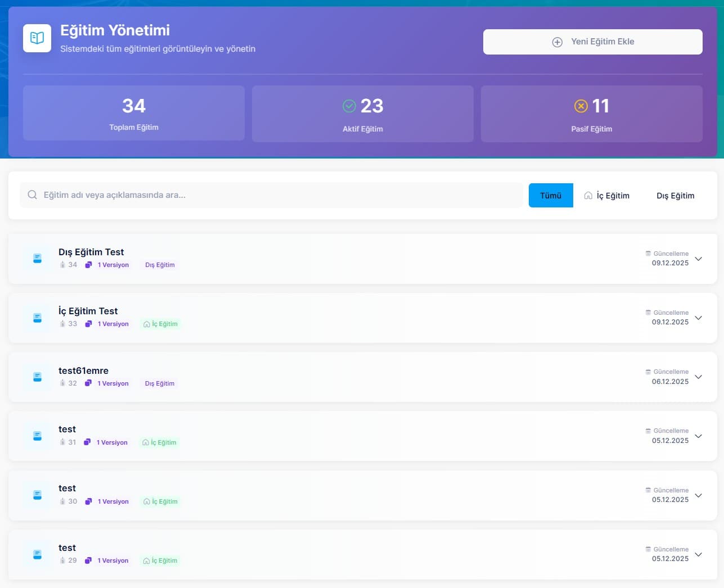Image resolution: width=724 pixels, height=588 pixels.
Task: Expand the İç Eğitim Test row chevron
Action: [699, 318]
